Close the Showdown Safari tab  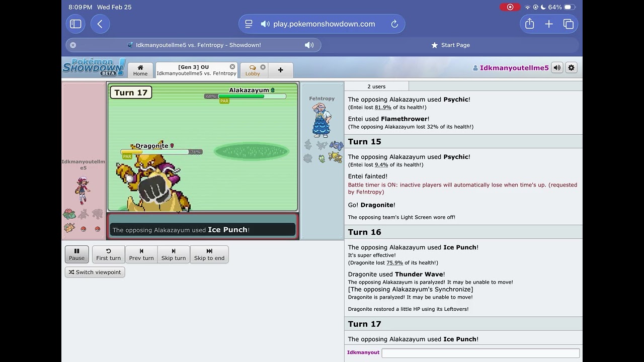[x=73, y=45]
